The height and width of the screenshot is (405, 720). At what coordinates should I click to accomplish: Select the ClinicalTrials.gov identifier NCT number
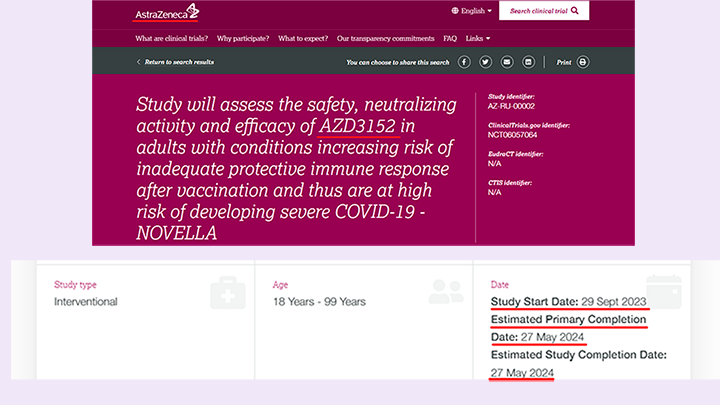click(x=512, y=135)
